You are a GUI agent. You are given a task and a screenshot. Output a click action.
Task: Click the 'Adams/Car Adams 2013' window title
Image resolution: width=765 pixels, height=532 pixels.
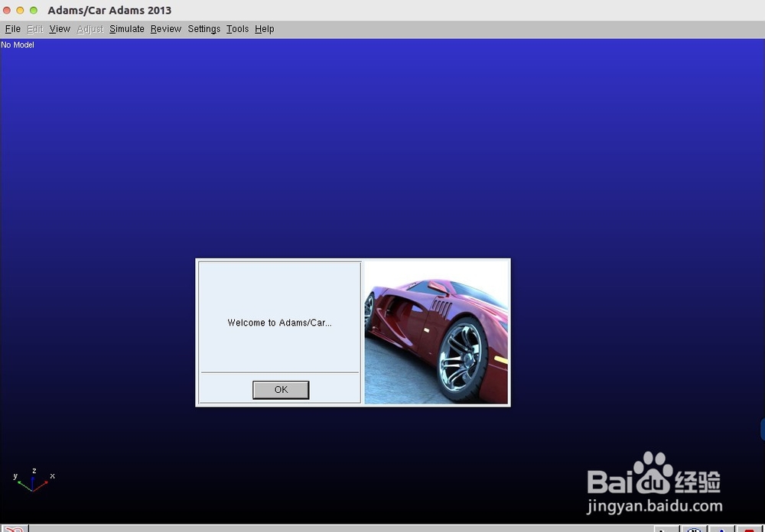click(109, 10)
